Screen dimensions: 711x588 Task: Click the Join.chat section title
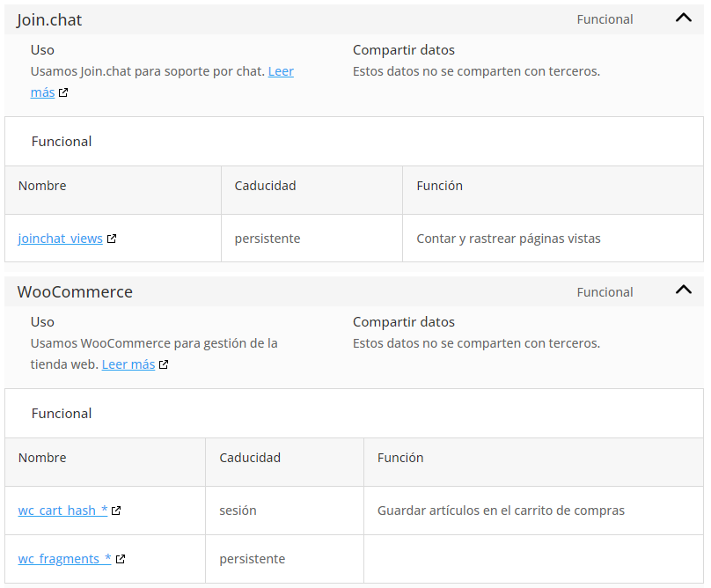(49, 20)
